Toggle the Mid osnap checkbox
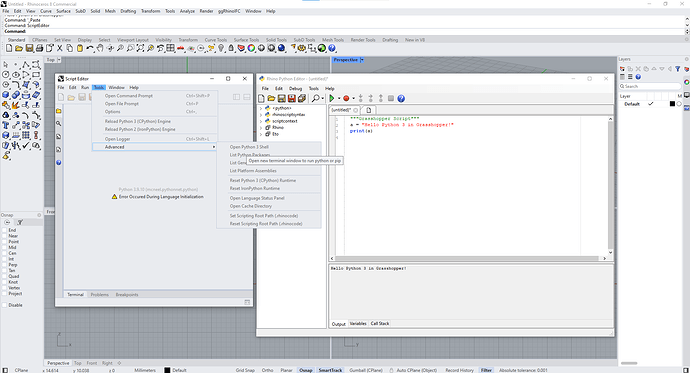This screenshot has height=373, width=690. tap(5, 247)
